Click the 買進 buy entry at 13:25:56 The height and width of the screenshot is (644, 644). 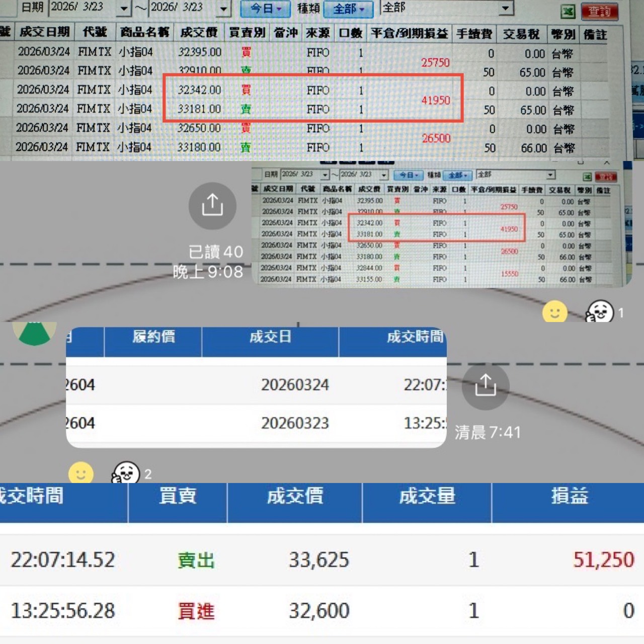(196, 610)
